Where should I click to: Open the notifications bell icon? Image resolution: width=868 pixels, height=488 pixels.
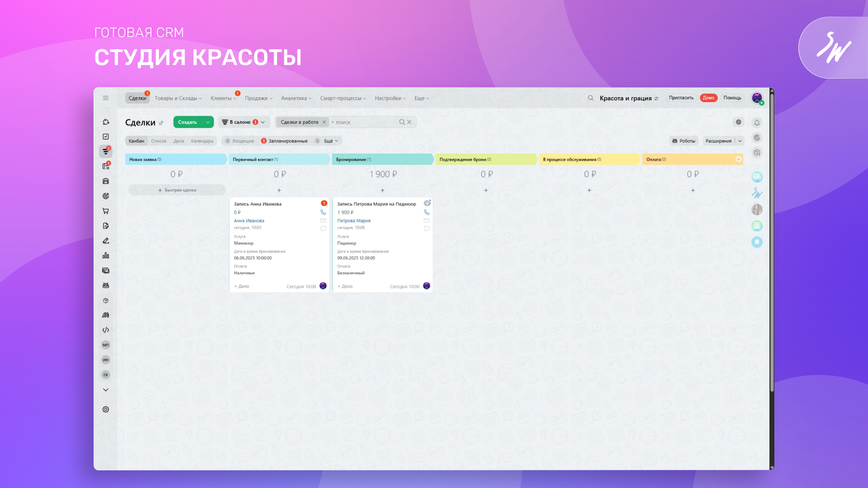pyautogui.click(x=757, y=122)
